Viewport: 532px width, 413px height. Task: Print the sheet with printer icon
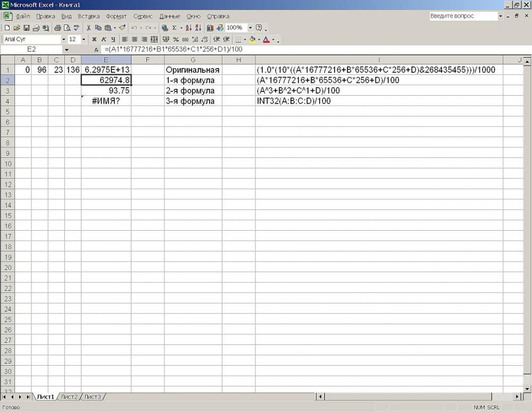click(57, 28)
